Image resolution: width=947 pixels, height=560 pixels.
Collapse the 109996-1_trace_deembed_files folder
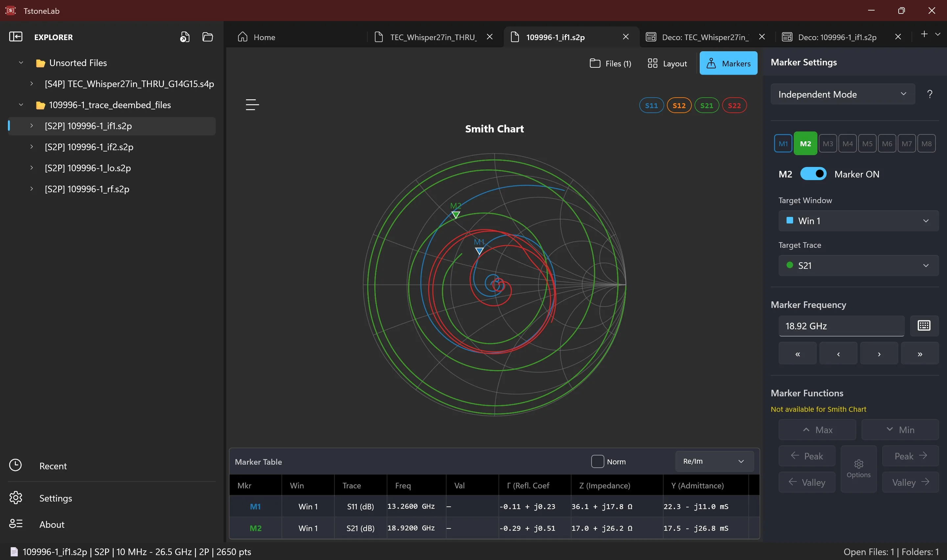point(21,105)
